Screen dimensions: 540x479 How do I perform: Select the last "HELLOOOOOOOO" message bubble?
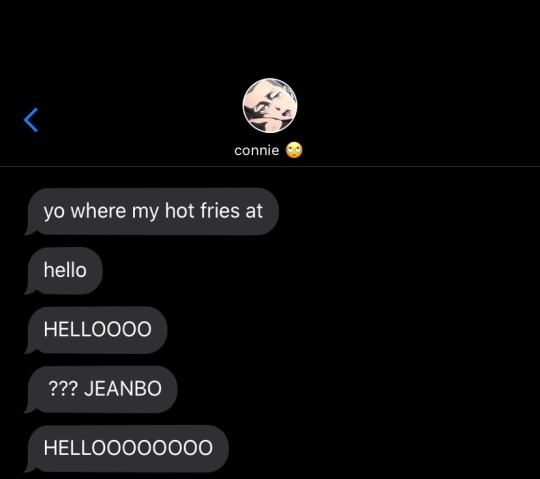[127, 448]
